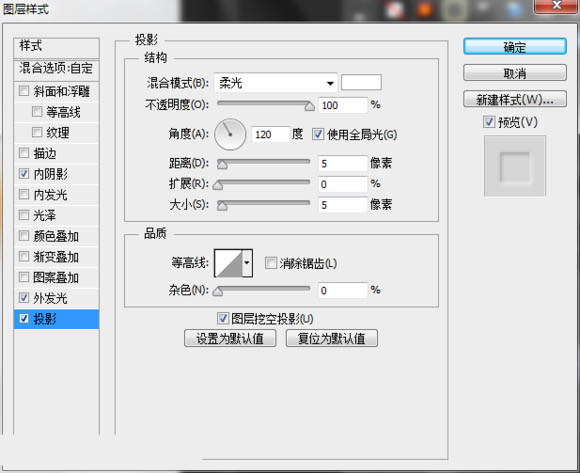Click the 确定 button
This screenshot has width=580, height=473.
tap(515, 47)
